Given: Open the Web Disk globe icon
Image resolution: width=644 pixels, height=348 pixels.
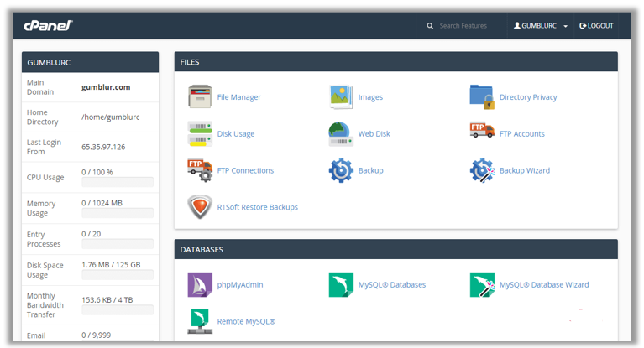Looking at the screenshot, I should tap(341, 134).
